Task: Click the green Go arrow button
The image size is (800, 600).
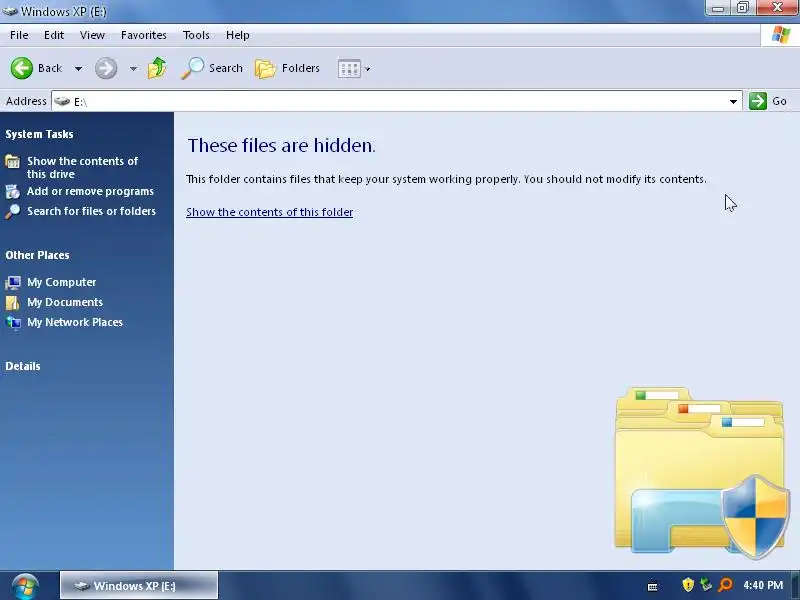Action: coord(758,101)
